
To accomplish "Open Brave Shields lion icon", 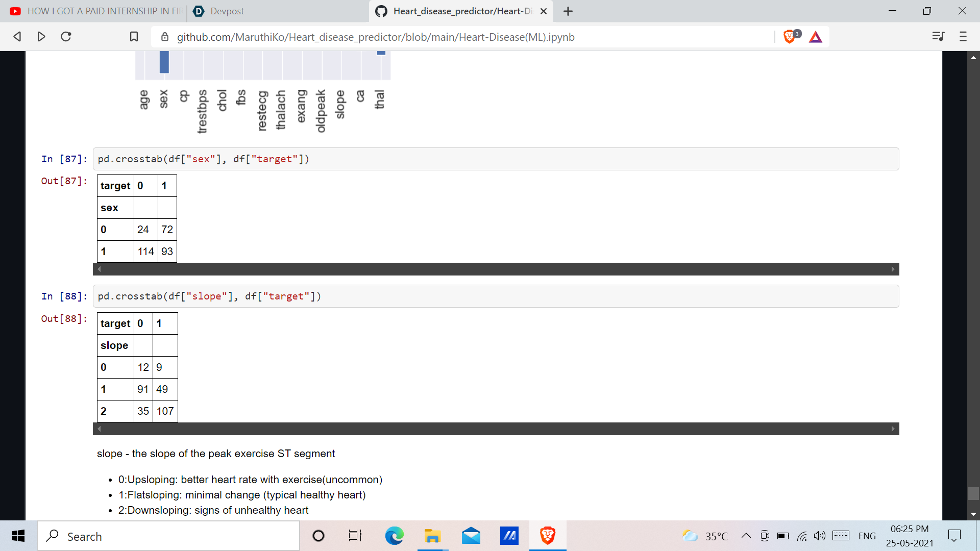I will tap(789, 36).
